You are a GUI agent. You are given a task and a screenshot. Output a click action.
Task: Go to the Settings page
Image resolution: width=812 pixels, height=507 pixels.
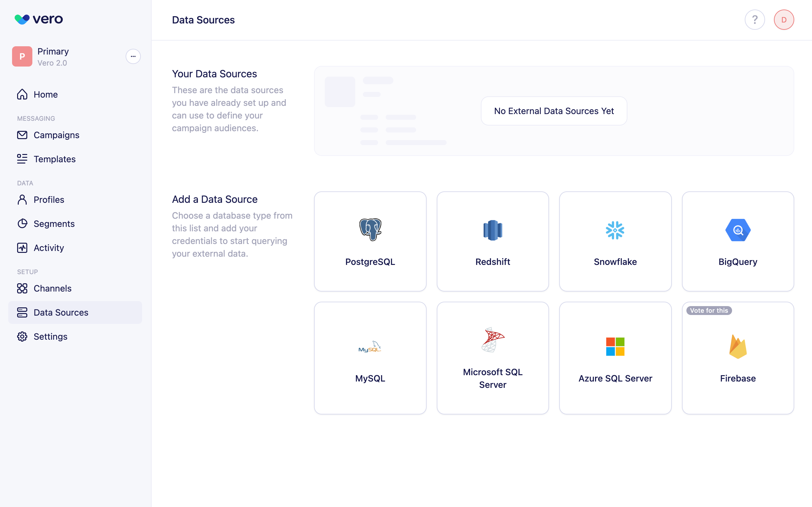(50, 336)
